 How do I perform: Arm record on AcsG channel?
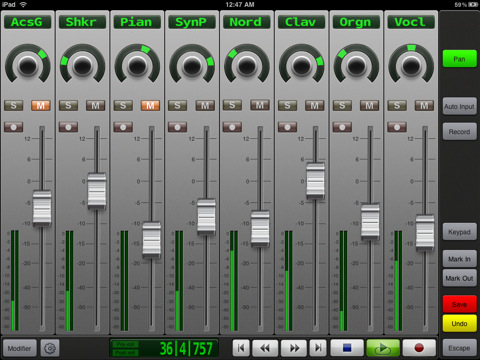click(x=14, y=127)
